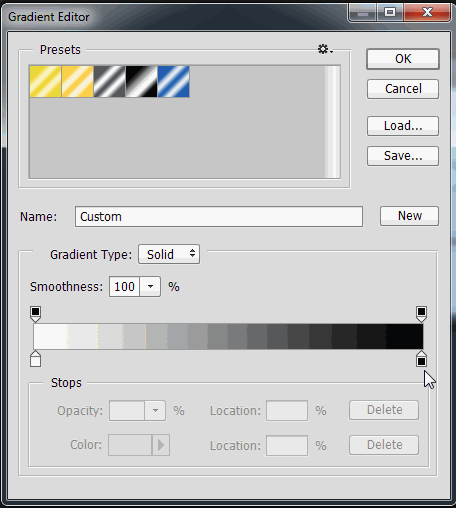Choose the first yellow striped gradient preset

(x=45, y=81)
